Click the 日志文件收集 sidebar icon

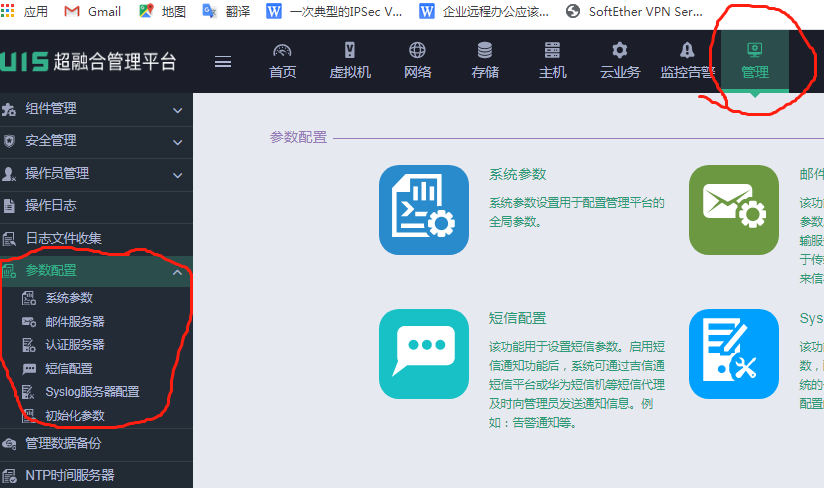[x=9, y=238]
